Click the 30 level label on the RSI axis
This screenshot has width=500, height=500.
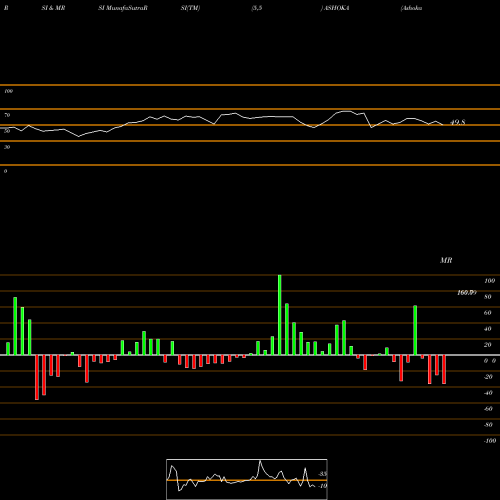pyautogui.click(x=7, y=147)
